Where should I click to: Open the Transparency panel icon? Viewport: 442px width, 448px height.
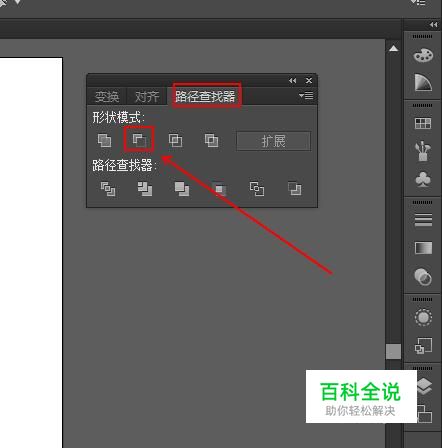click(423, 276)
